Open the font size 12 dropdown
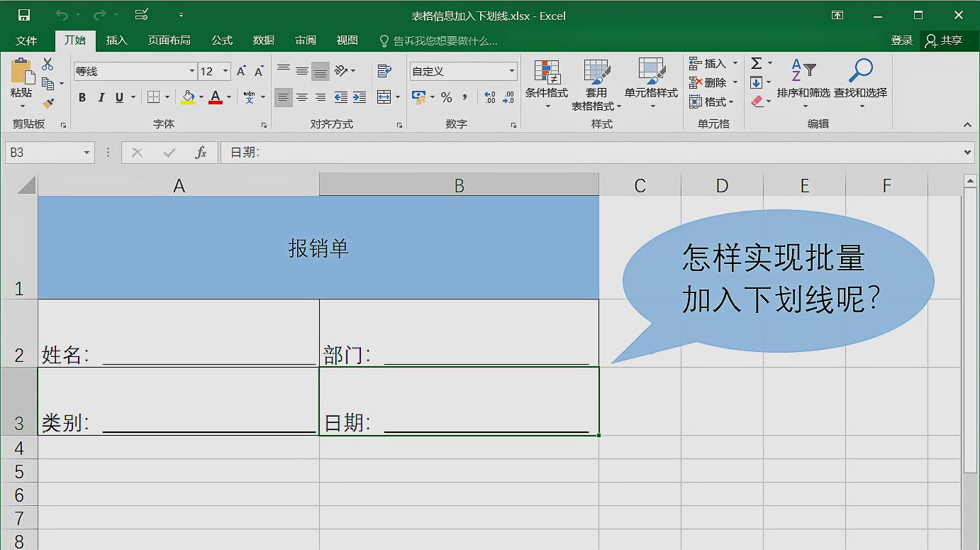Image resolution: width=980 pixels, height=550 pixels. pyautogui.click(x=225, y=71)
